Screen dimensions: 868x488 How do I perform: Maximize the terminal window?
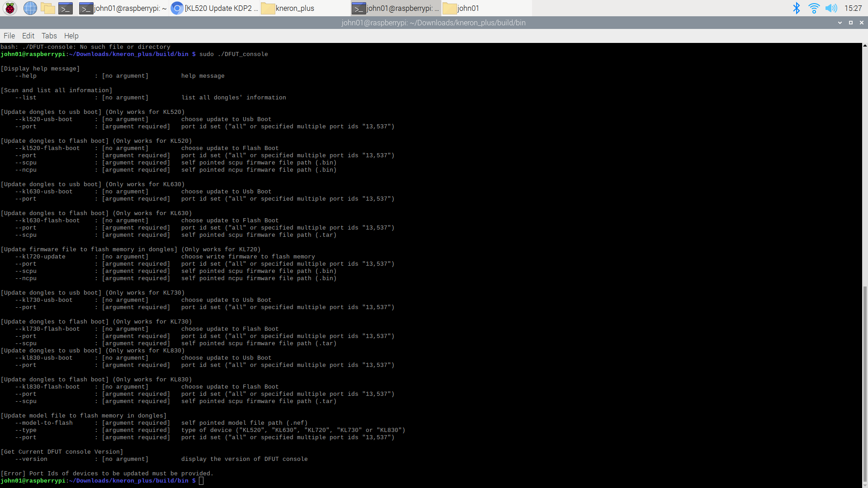(x=851, y=23)
